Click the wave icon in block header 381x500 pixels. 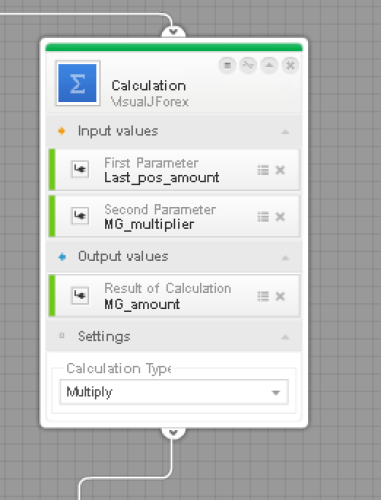point(248,65)
